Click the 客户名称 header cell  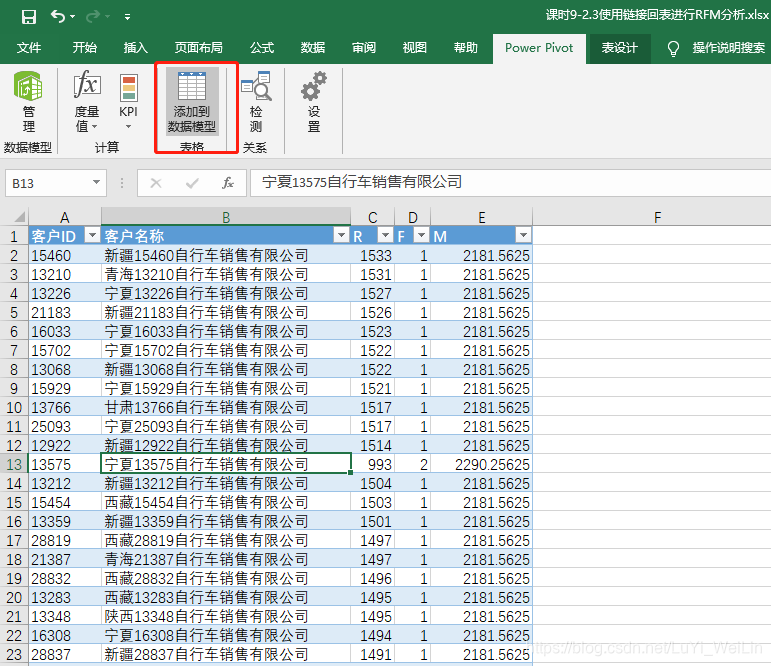click(x=226, y=236)
